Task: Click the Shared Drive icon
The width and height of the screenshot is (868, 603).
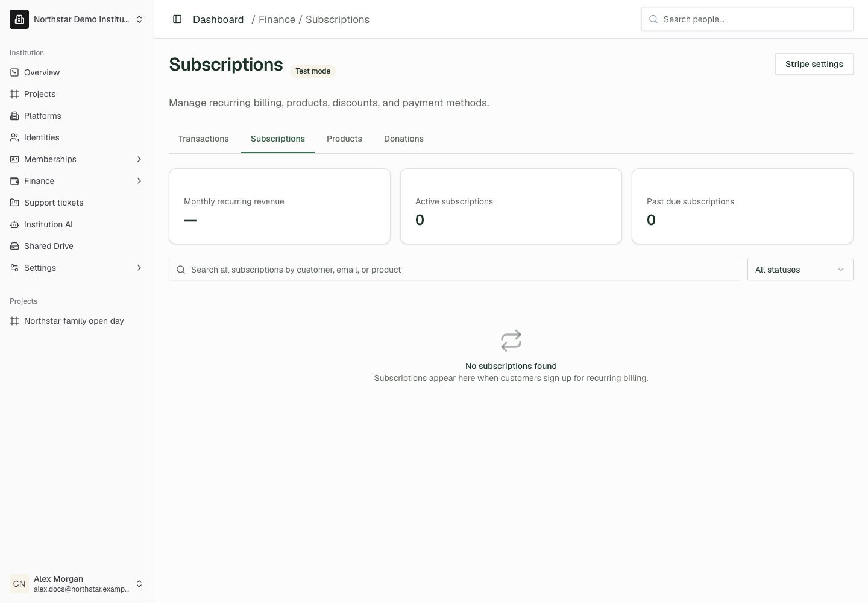Action: pos(14,246)
